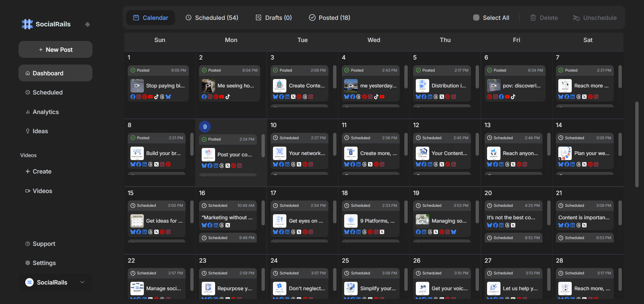The height and width of the screenshot is (304, 644).
Task: Select the Pinterest icon on the October 1 post
Action: click(x=145, y=97)
